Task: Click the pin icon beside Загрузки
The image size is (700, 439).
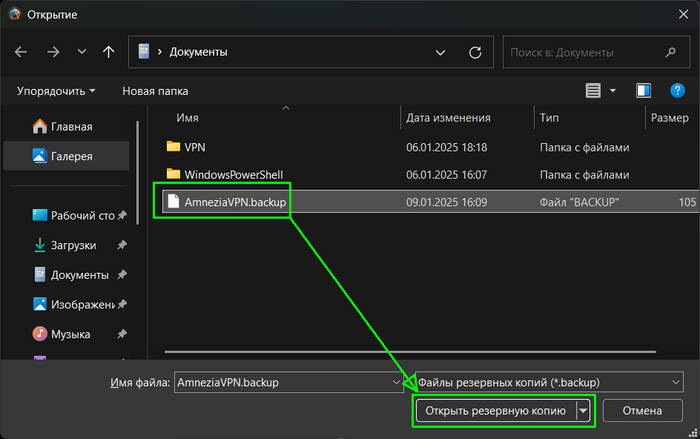Action: [x=122, y=245]
